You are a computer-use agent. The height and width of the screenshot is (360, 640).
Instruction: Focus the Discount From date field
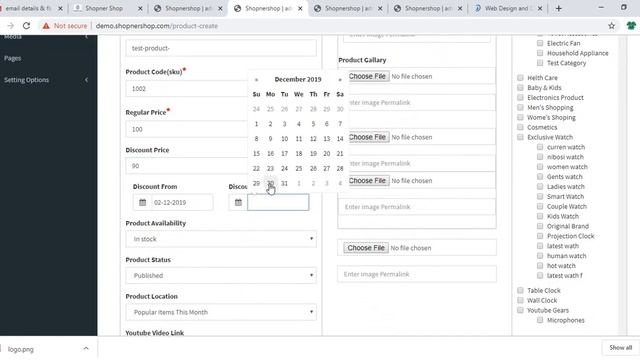tap(182, 202)
